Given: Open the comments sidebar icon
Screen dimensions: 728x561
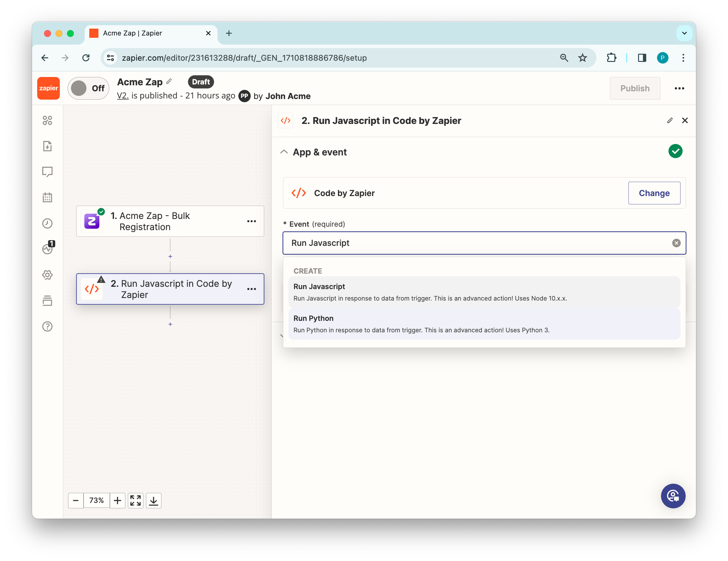Looking at the screenshot, I should click(x=47, y=172).
